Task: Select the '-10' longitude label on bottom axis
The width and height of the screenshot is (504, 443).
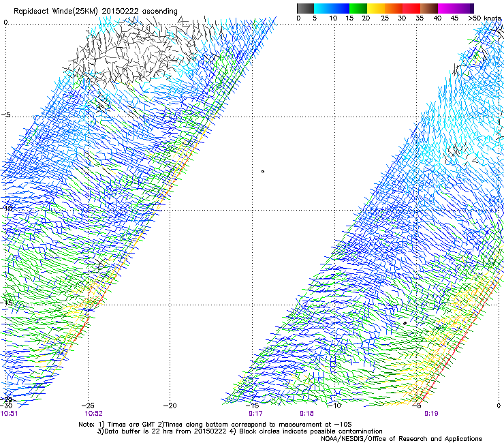Action: [334, 406]
